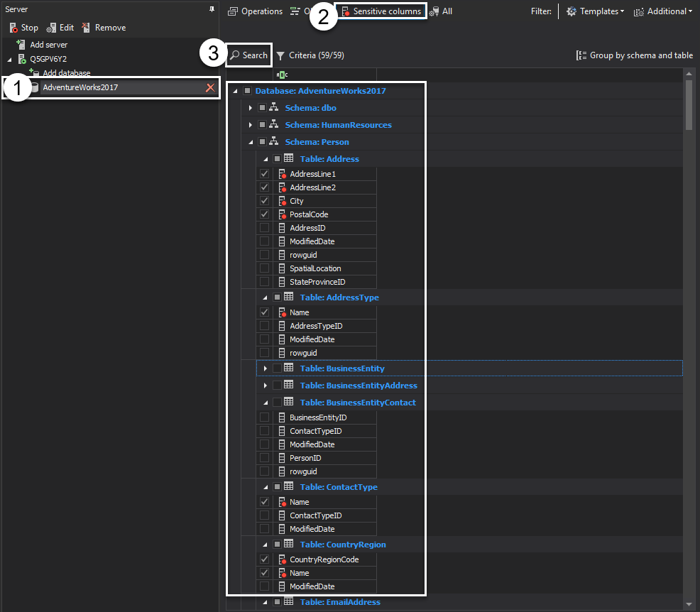Click the sensitive icon beside CountryRegionCode
Viewport: 700px width, 612px height.
click(x=282, y=559)
